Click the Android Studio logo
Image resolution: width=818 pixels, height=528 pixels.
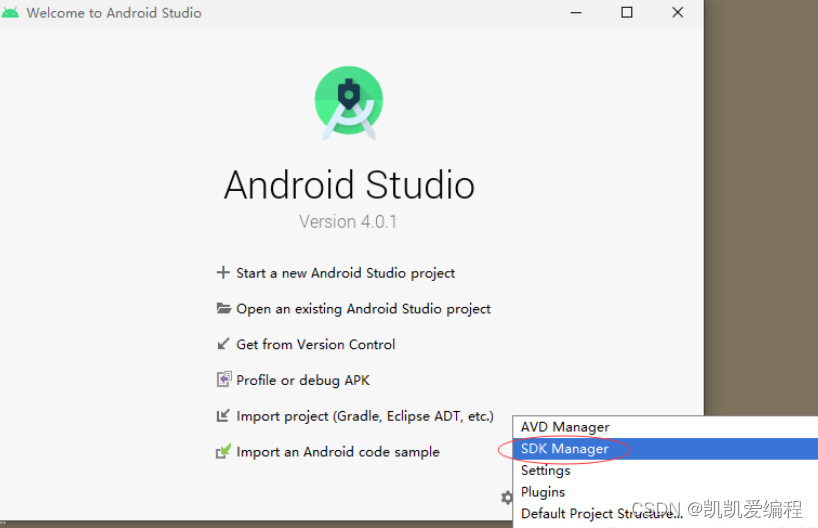(x=349, y=103)
